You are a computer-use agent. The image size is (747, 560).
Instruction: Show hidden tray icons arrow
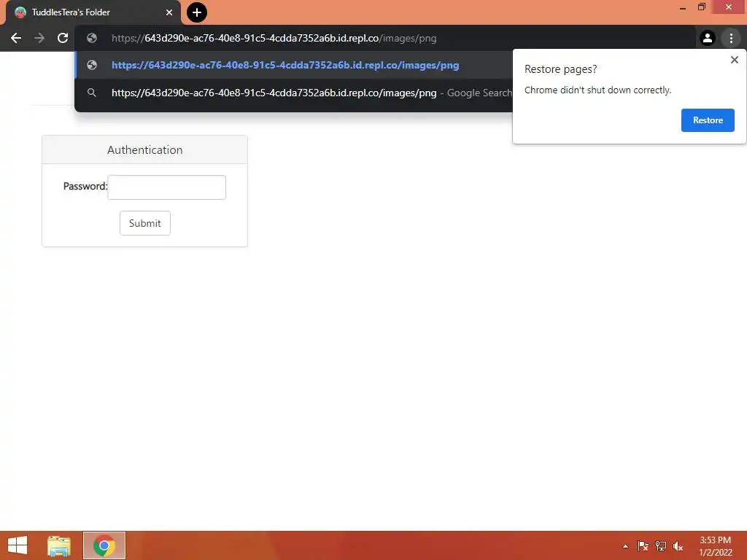click(x=625, y=546)
